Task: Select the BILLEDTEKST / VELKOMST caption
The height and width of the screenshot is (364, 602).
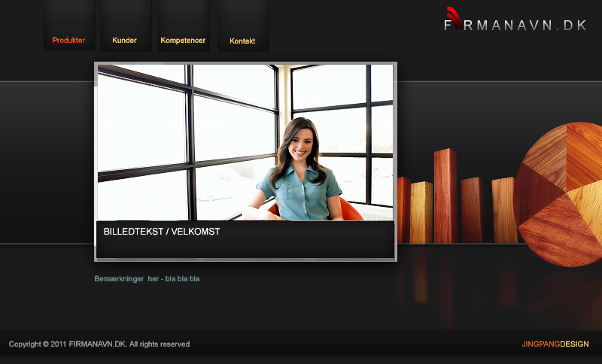Action: [162, 232]
